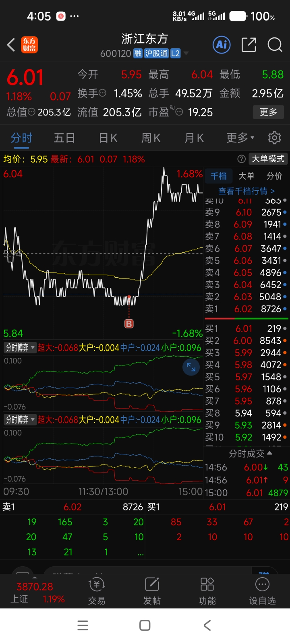This screenshot has height=644, width=290.
Task: Open the 东方财富 logo icon
Action: (29, 45)
